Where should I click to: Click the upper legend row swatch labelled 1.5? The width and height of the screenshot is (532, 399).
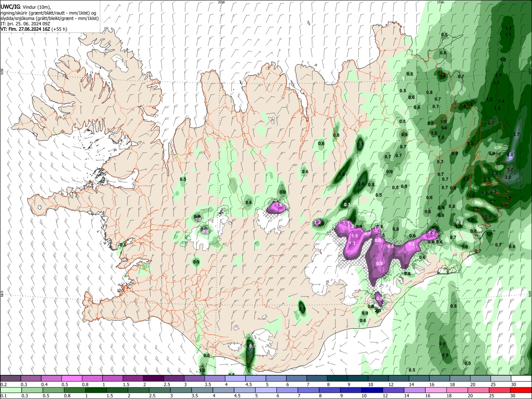pyautogui.click(x=133, y=379)
